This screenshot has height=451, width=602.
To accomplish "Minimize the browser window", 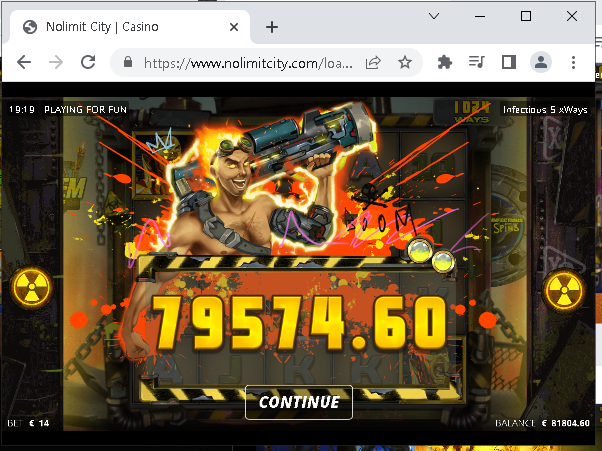I will pos(480,16).
